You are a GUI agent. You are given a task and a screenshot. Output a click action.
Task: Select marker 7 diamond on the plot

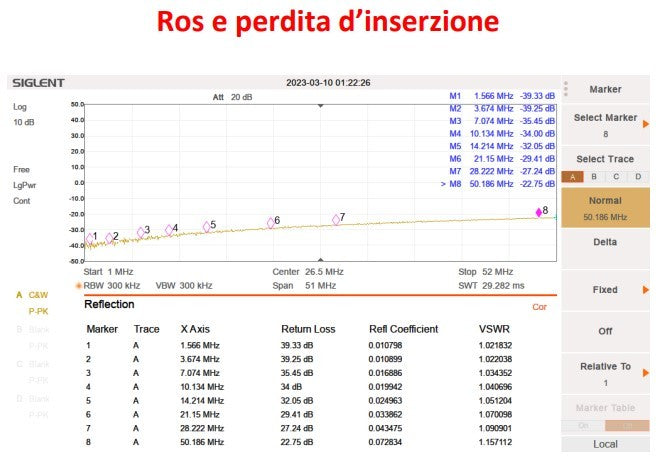337,220
